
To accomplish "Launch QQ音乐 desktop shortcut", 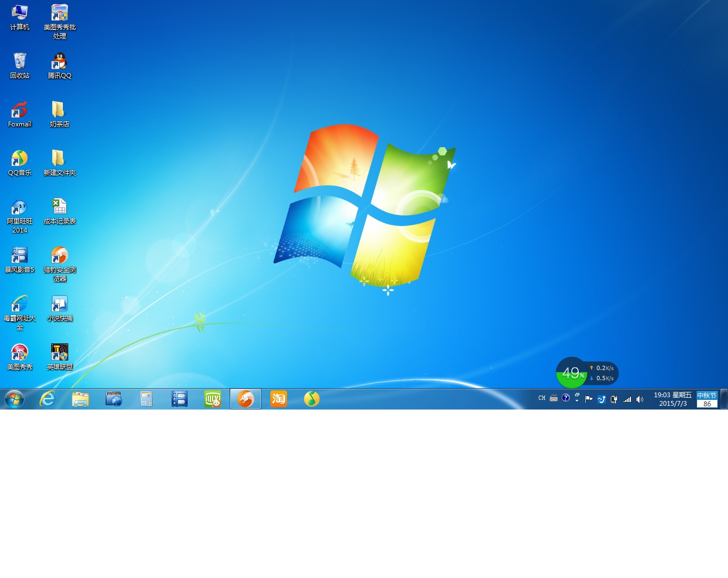I will (x=20, y=163).
